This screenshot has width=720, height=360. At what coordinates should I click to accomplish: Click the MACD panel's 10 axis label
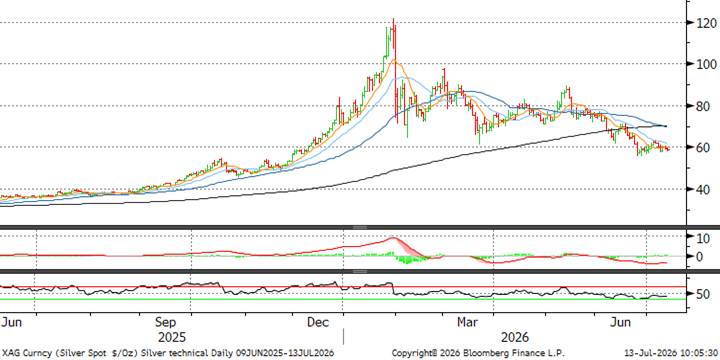click(x=702, y=238)
